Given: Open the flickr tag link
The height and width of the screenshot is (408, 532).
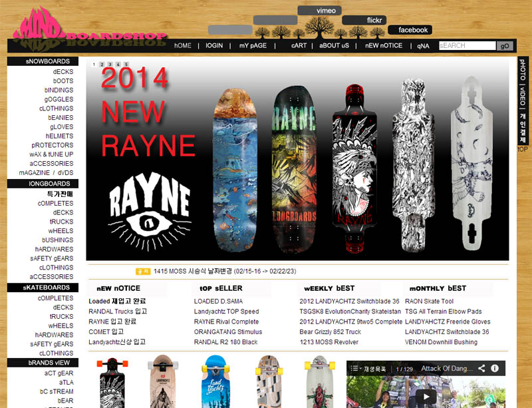Looking at the screenshot, I should pos(364,21).
